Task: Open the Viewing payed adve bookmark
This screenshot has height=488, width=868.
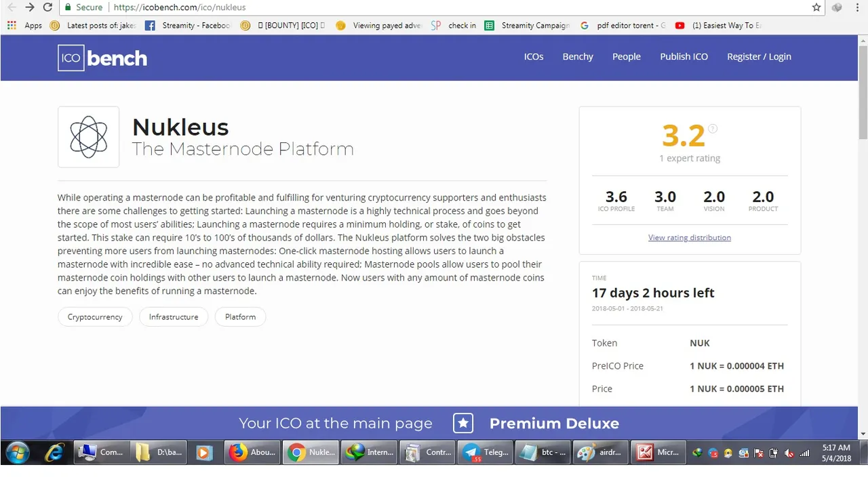Action: click(x=379, y=25)
